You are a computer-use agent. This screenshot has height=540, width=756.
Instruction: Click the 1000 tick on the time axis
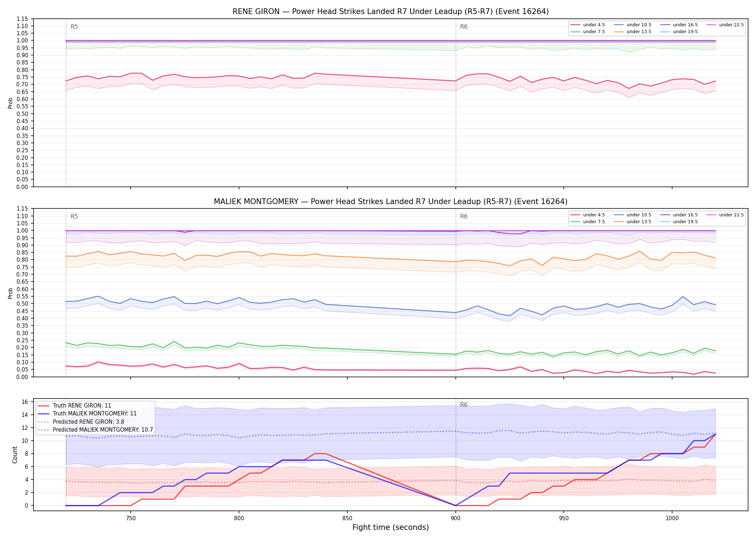[x=672, y=518]
